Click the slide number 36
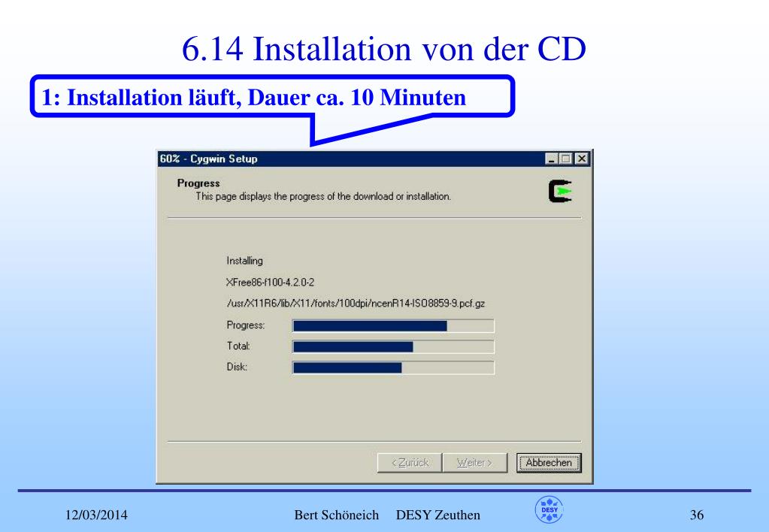The image size is (769, 532). coord(696,515)
